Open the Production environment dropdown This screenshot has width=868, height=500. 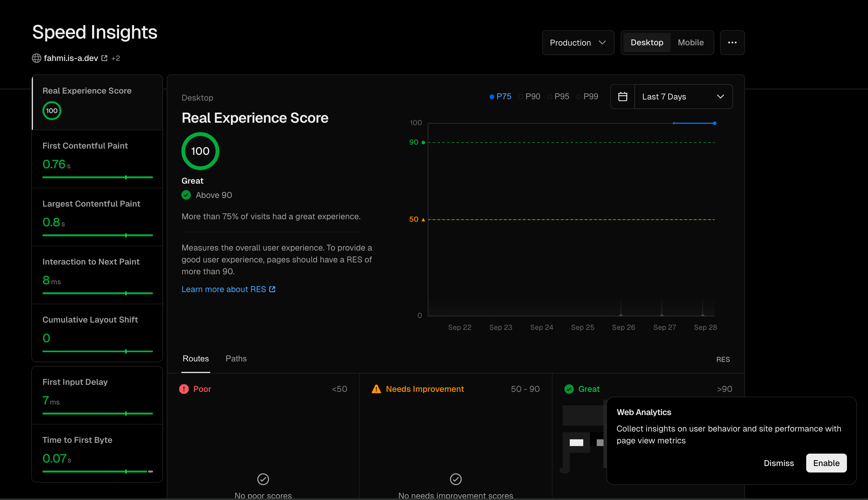pyautogui.click(x=578, y=43)
